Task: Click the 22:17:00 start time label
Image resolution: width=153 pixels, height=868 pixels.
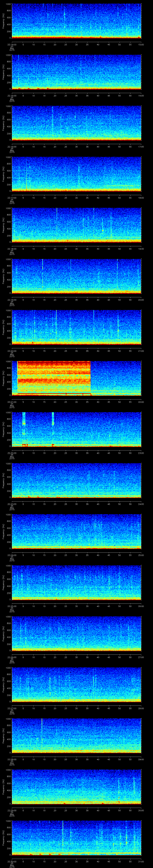Action: click(x=12, y=198)
